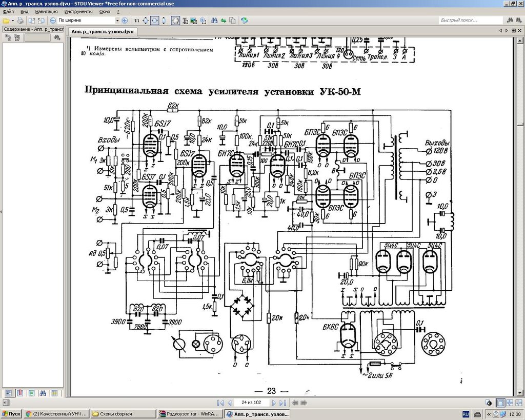Click the 'Быстрый поиск' quick search field
The width and height of the screenshot is (525, 420).
(x=471, y=21)
